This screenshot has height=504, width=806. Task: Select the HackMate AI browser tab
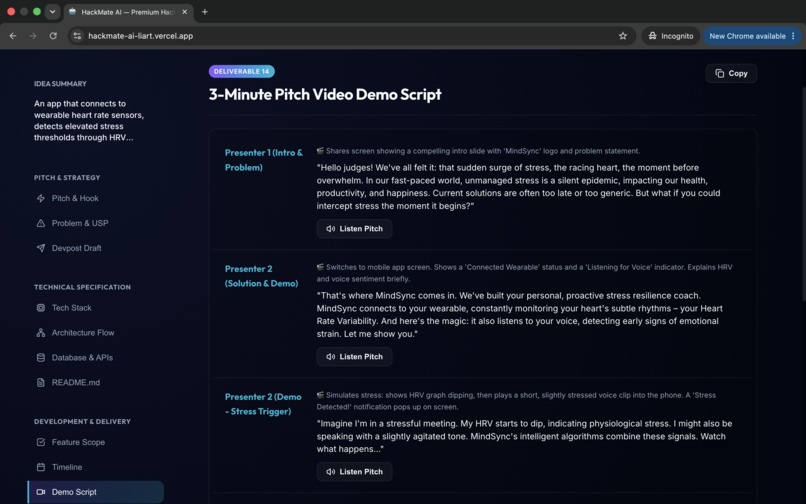pos(129,12)
